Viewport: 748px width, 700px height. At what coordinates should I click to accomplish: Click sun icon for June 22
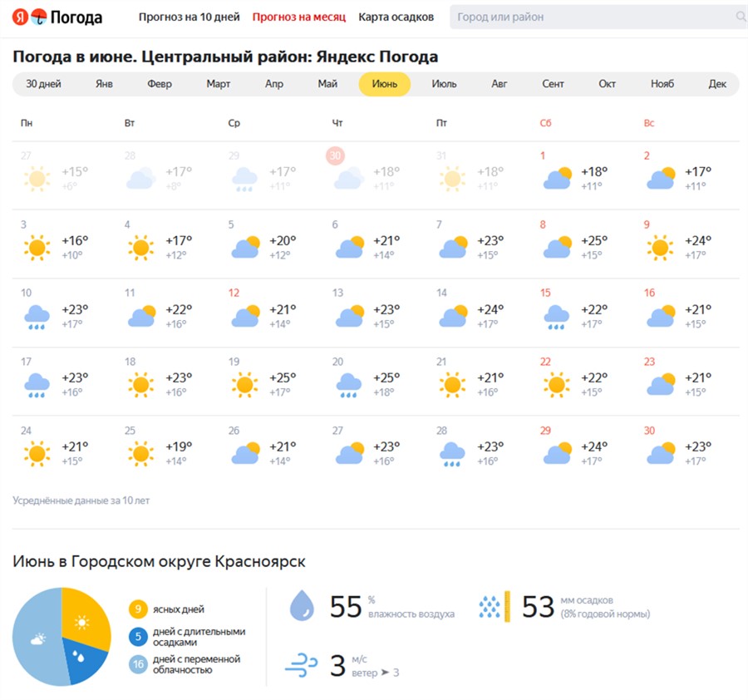click(556, 385)
